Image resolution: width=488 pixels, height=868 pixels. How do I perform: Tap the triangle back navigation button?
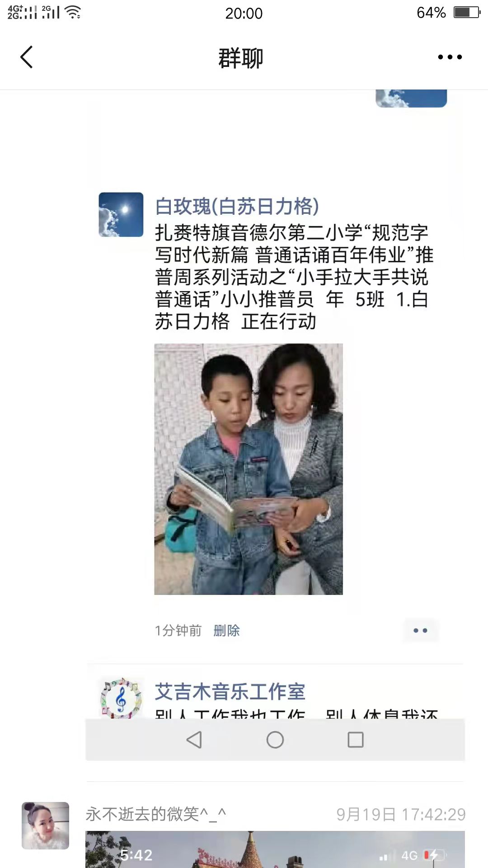pyautogui.click(x=194, y=740)
